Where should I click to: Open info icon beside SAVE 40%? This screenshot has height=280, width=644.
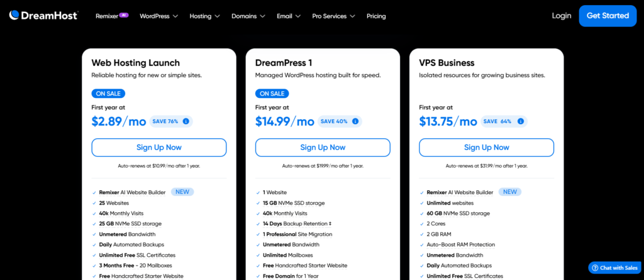355,121
